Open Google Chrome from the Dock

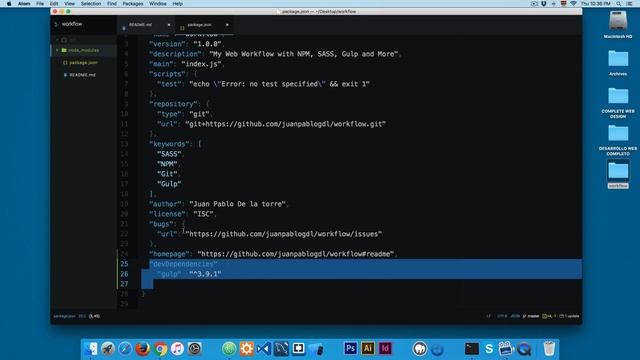(160, 349)
